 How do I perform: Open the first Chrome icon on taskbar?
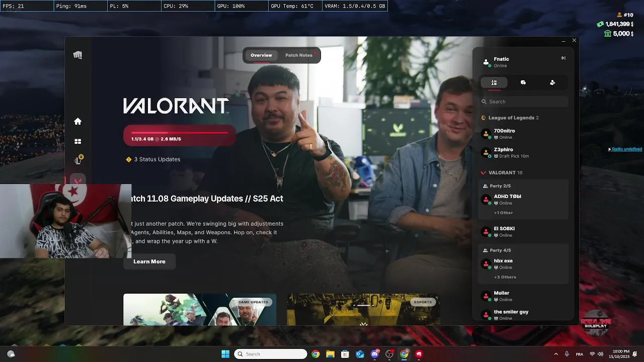pos(315,354)
